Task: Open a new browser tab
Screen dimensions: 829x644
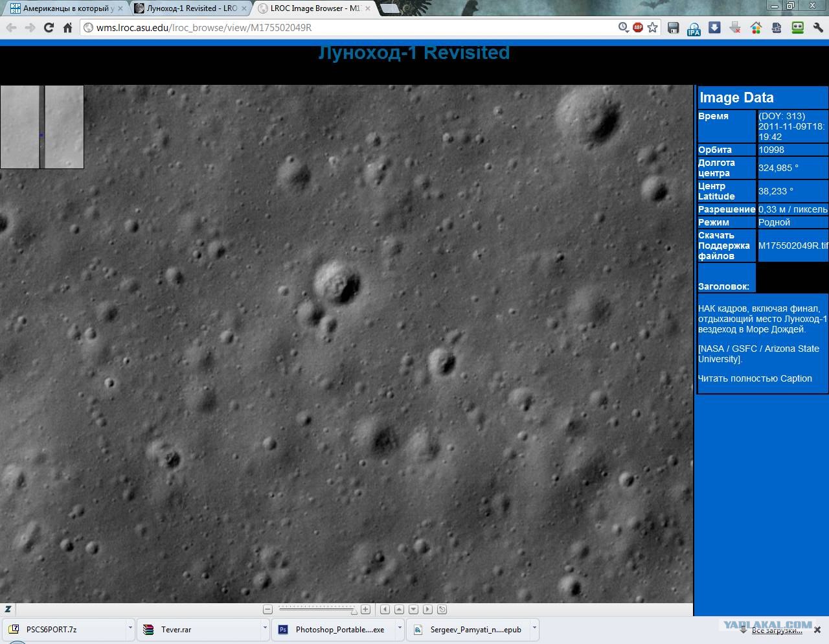Action: (x=389, y=8)
